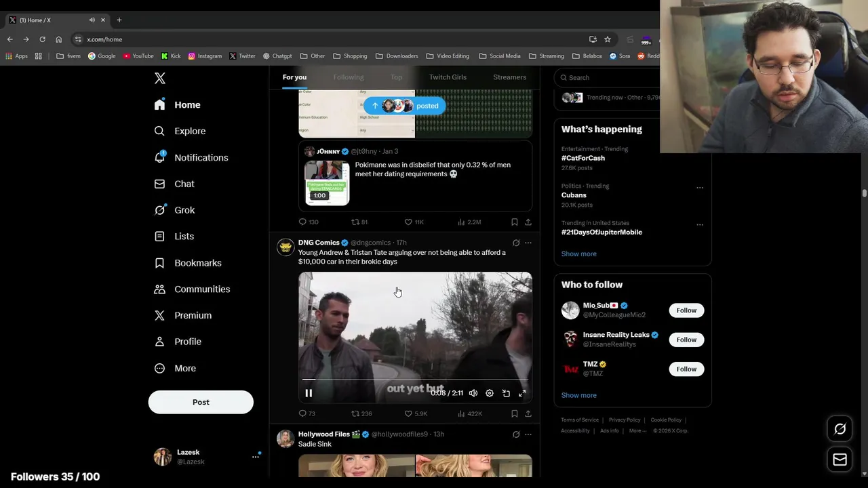The height and width of the screenshot is (488, 868).
Task: Enter fullscreen on the video
Action: click(x=522, y=393)
